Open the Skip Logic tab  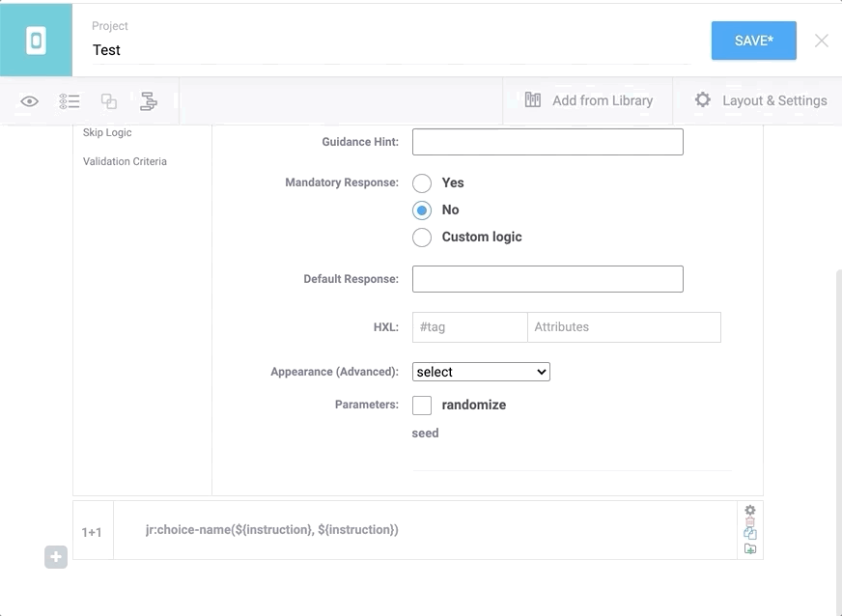107,132
